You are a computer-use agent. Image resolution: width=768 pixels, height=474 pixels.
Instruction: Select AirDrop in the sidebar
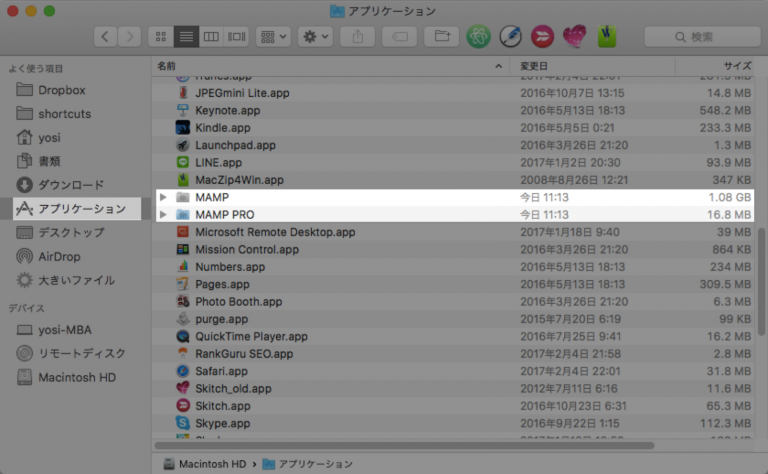point(60,256)
